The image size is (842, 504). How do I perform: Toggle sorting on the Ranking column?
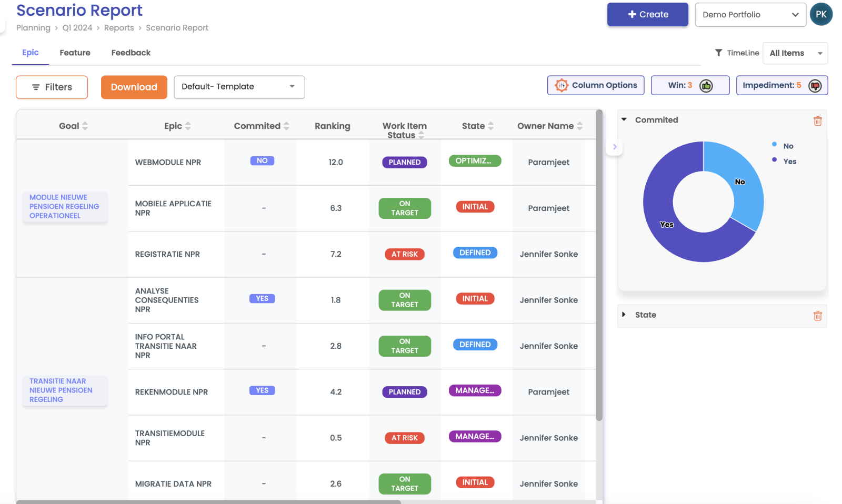click(x=332, y=126)
